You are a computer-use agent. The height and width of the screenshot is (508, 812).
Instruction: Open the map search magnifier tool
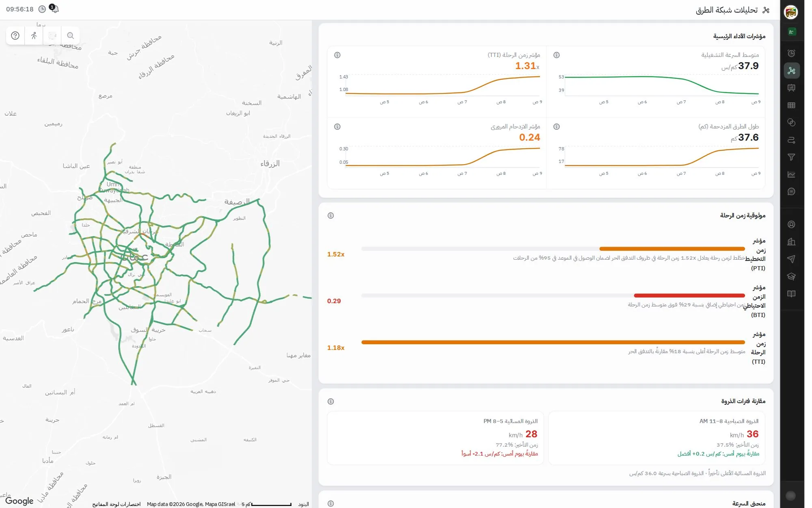70,36
